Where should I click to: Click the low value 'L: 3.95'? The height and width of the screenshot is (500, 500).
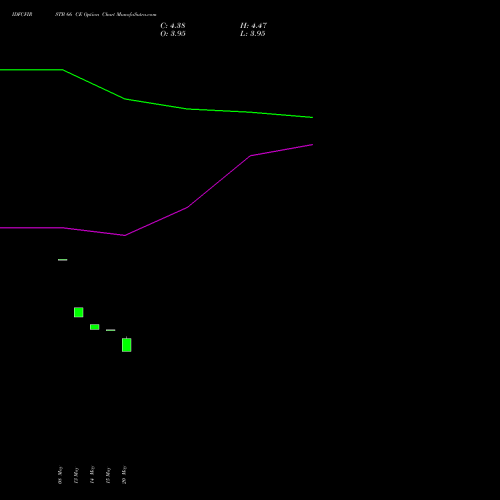[x=253, y=34]
